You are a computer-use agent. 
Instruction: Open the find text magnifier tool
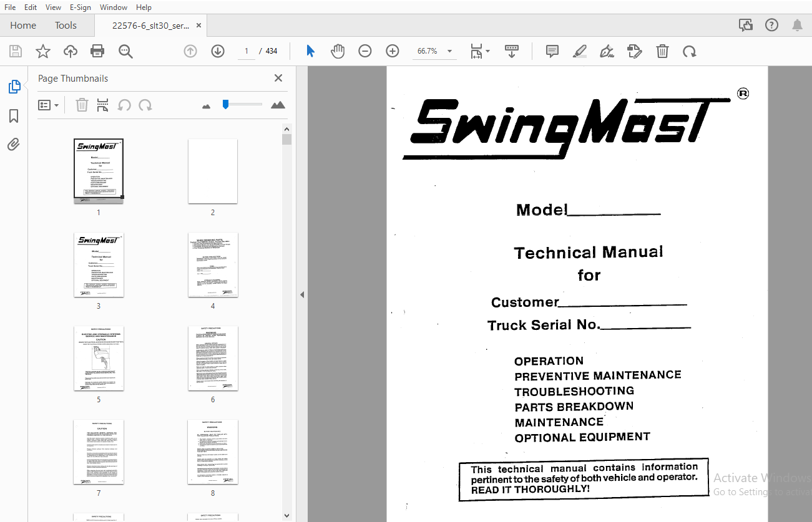tap(126, 51)
